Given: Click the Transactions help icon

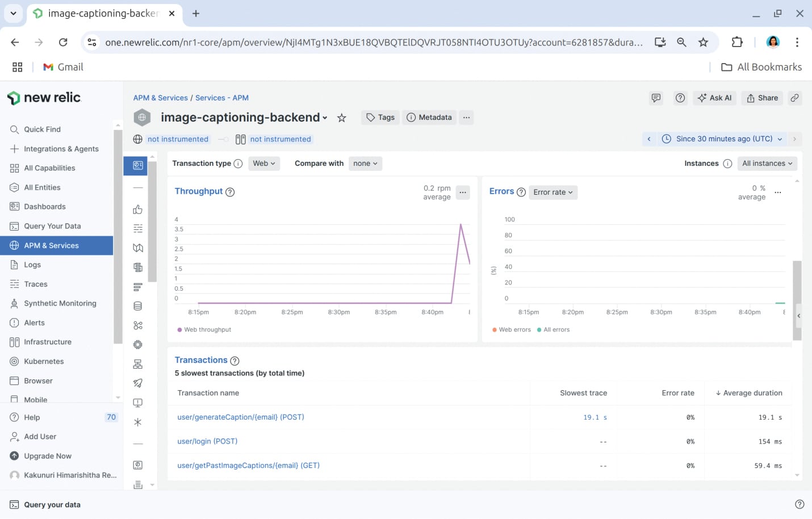Looking at the screenshot, I should [235, 361].
